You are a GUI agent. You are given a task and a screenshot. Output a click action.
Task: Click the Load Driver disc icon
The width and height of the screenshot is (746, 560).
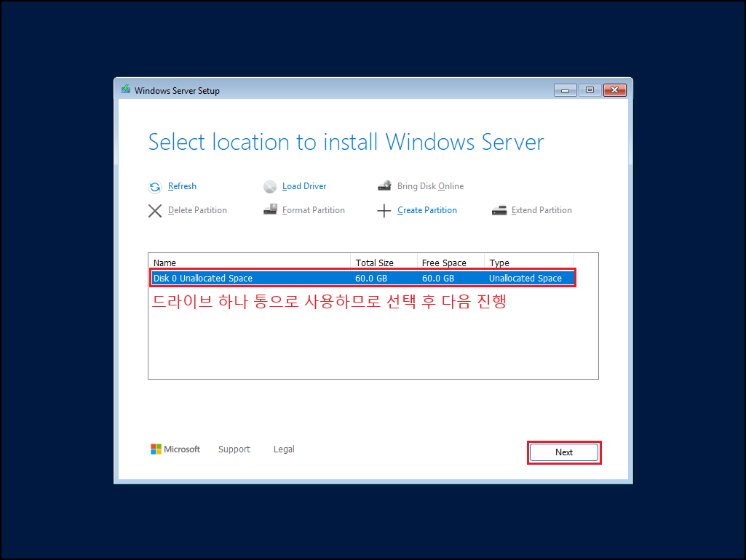coord(270,187)
